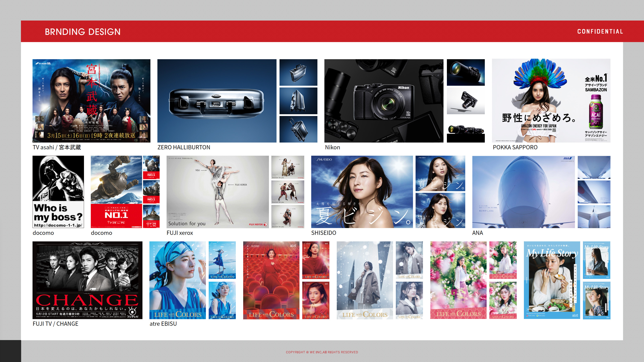
Task: Click the red autumn LIFE with COLORS poster
Action: coord(271,280)
